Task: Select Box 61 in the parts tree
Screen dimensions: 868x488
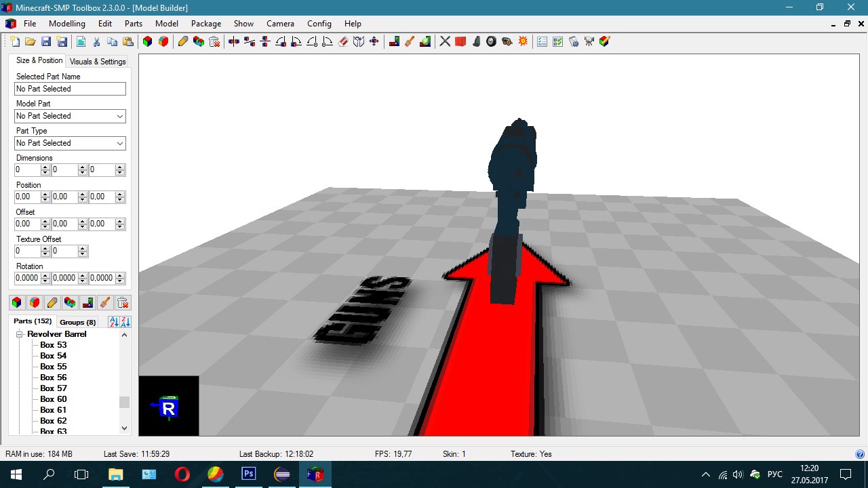Action: (x=53, y=410)
